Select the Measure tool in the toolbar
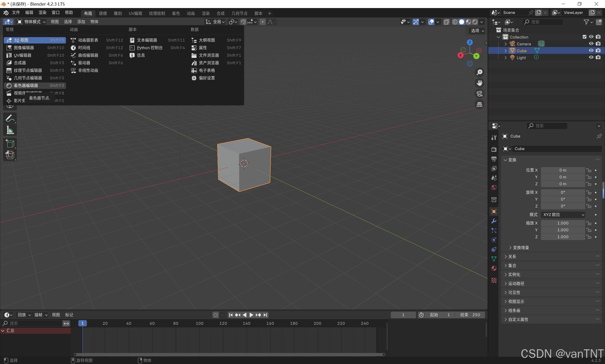The width and height of the screenshot is (605, 364). coord(10,130)
